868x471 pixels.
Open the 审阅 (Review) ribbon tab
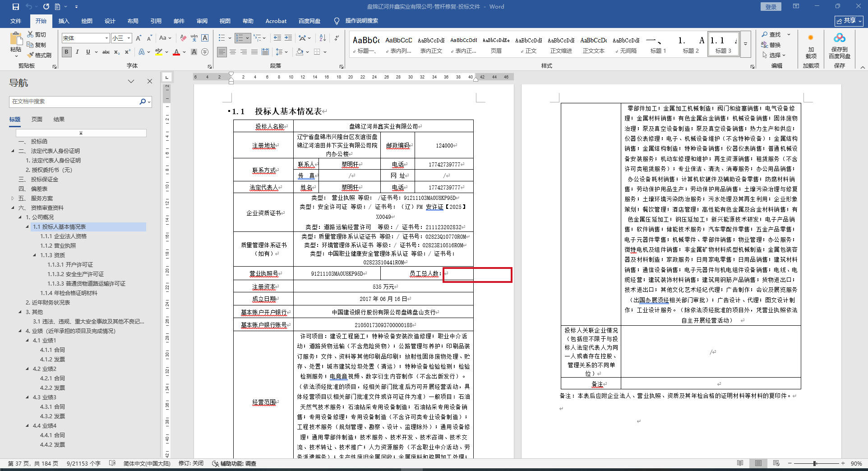(x=202, y=21)
